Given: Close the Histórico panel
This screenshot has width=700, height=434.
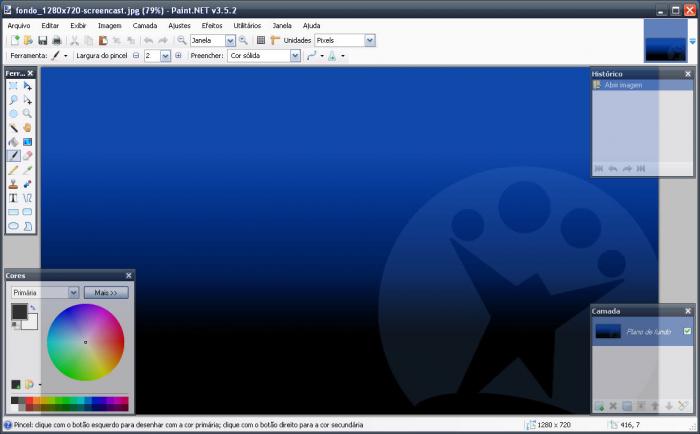Looking at the screenshot, I should coord(688,74).
